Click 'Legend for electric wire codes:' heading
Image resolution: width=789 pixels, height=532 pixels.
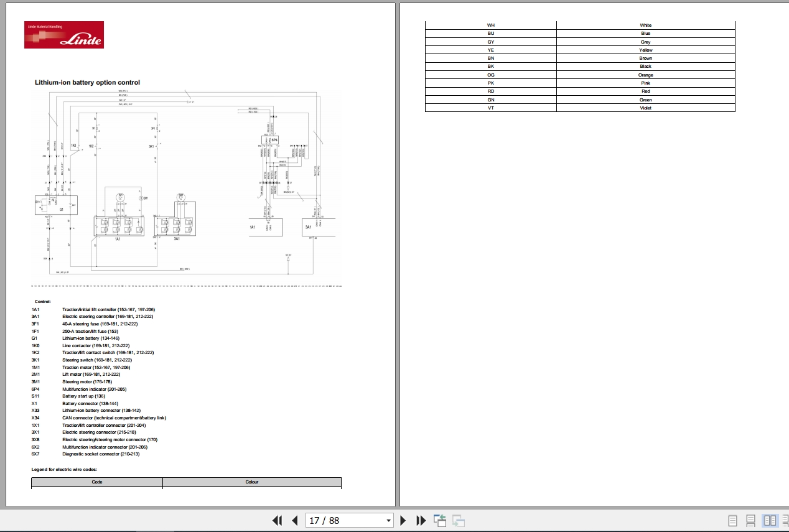(x=65, y=469)
